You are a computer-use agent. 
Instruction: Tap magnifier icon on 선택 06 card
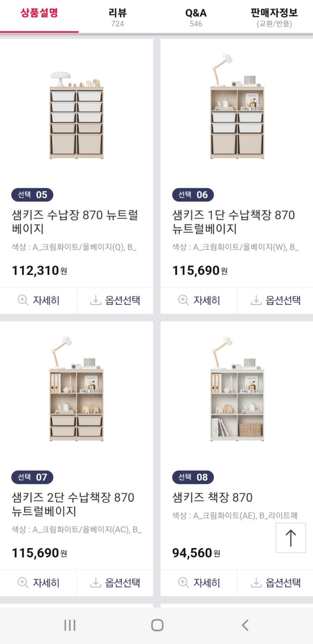(x=183, y=300)
